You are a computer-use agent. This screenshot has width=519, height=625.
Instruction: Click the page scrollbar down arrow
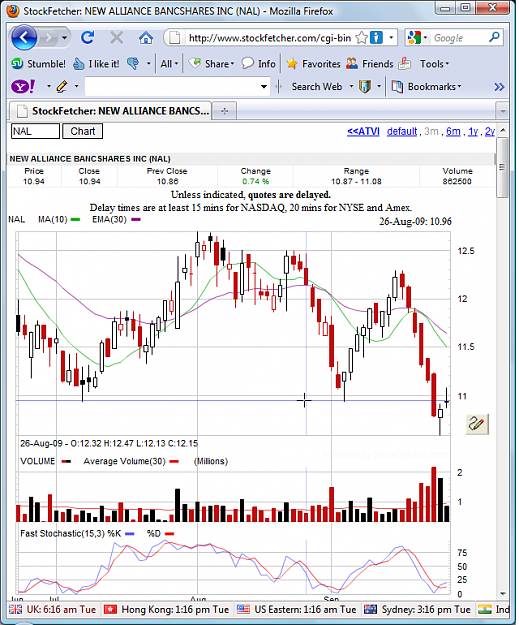[x=503, y=594]
